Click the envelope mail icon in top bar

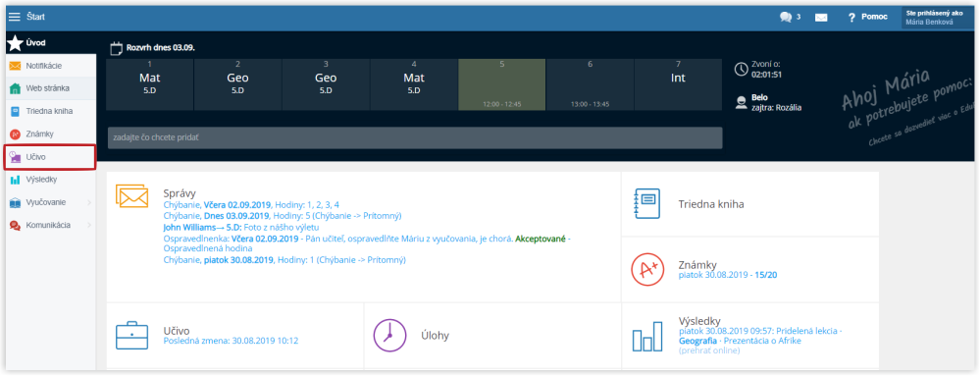coord(821,18)
